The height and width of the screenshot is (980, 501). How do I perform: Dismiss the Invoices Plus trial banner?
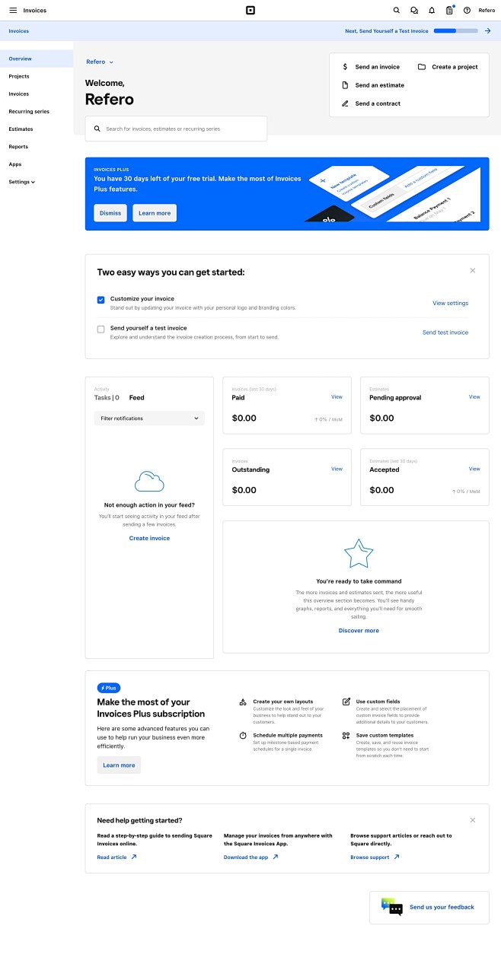click(110, 213)
